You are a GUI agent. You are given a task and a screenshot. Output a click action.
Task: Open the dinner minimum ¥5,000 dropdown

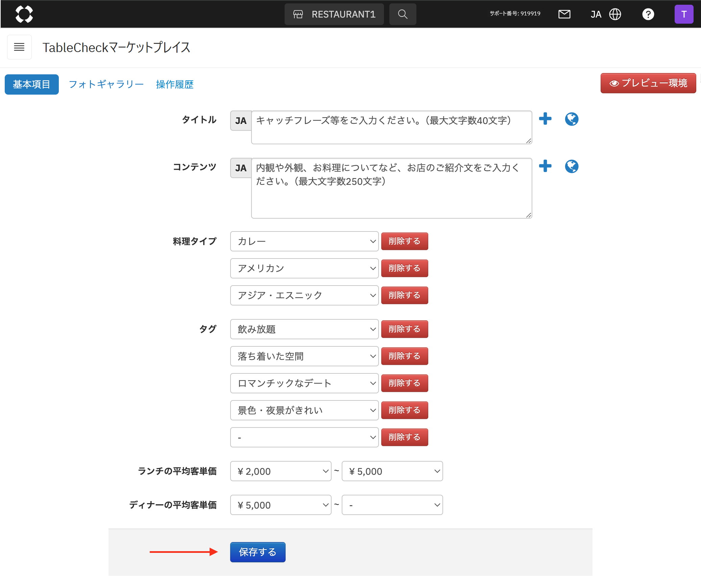pos(281,505)
